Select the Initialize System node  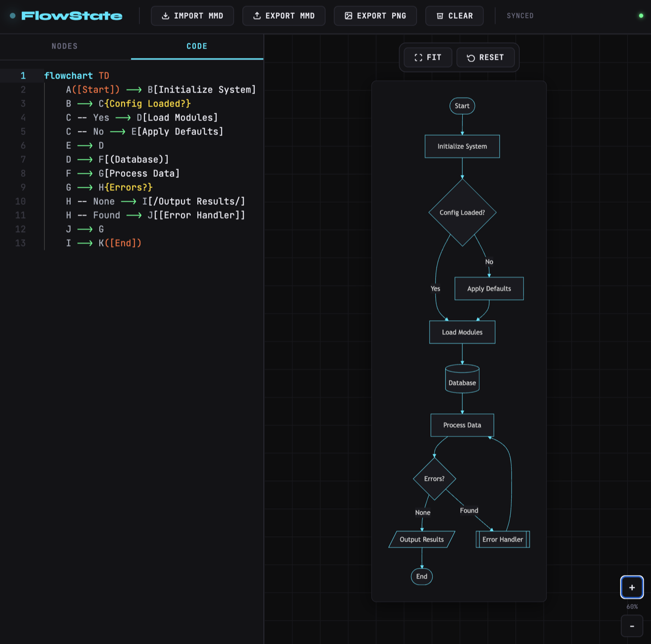point(462,146)
